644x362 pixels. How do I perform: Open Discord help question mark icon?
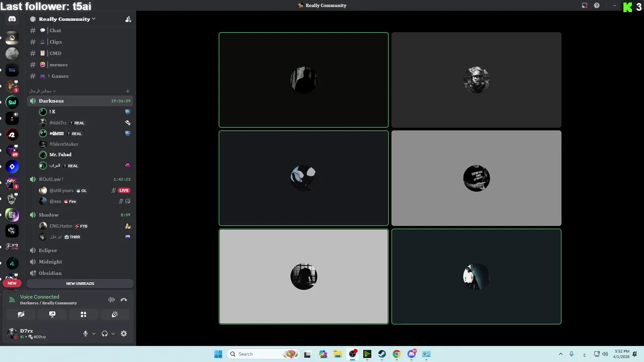(597, 6)
